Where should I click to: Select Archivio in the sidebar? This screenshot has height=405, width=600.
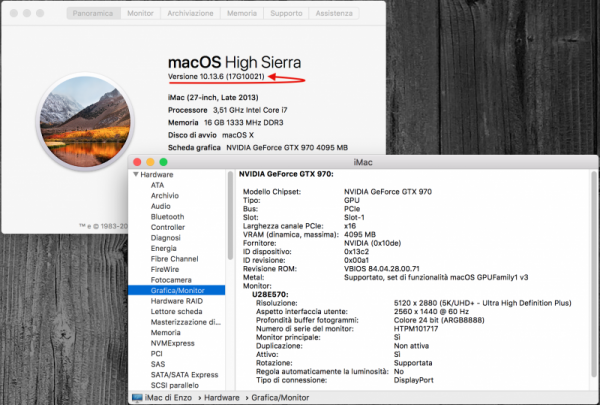[x=165, y=196]
